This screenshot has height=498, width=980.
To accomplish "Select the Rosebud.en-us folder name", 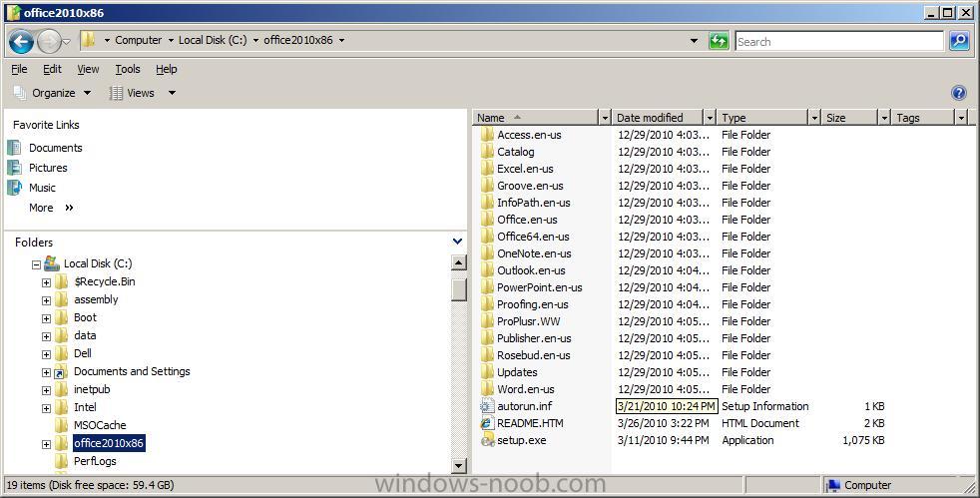I will tap(534, 355).
